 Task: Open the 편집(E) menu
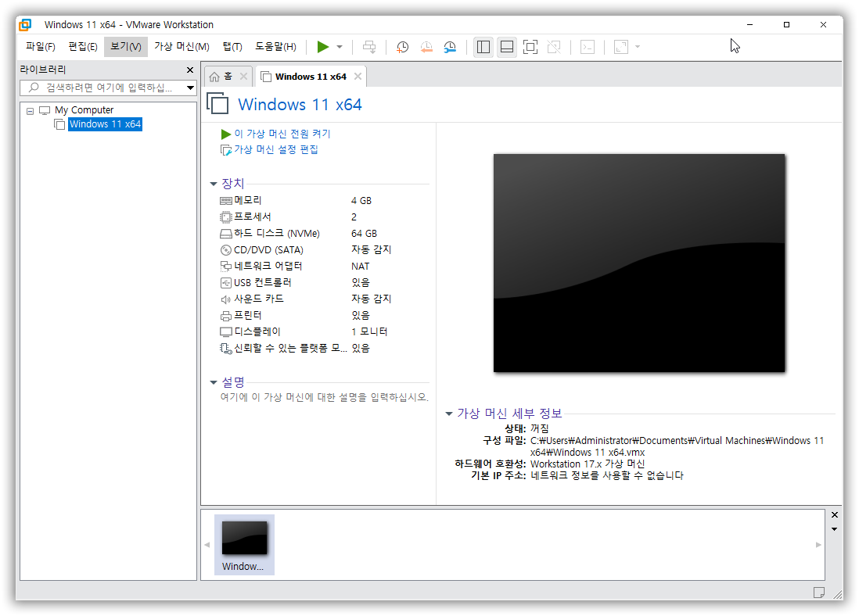pos(83,47)
